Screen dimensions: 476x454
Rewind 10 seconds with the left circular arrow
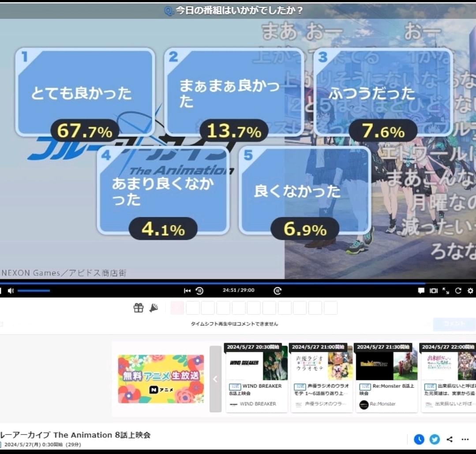(x=199, y=291)
